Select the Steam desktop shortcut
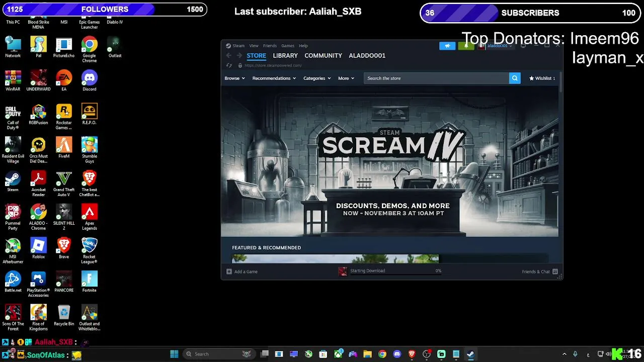Image resolution: width=644 pixels, height=362 pixels. (13, 182)
